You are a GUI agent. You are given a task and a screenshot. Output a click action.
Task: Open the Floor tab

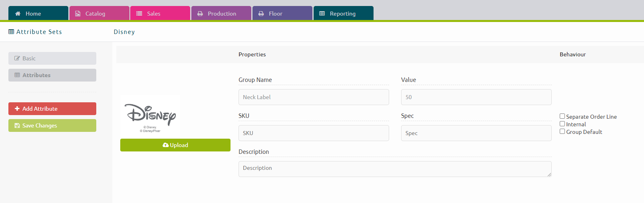click(282, 13)
